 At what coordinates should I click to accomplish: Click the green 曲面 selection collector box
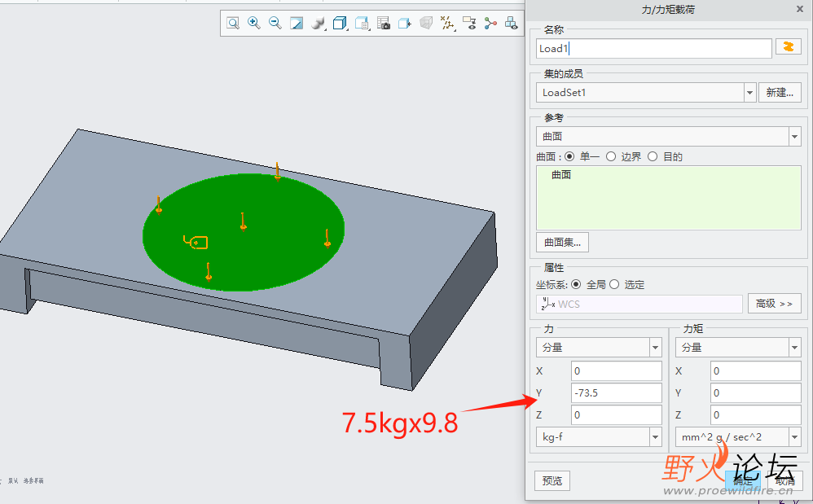pyautogui.click(x=668, y=198)
